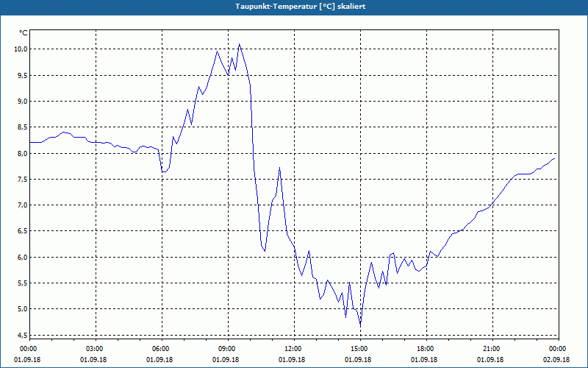Image resolution: width=588 pixels, height=368 pixels.
Task: Pick the 6,5 y-axis tick label
Action: pyautogui.click(x=23, y=231)
